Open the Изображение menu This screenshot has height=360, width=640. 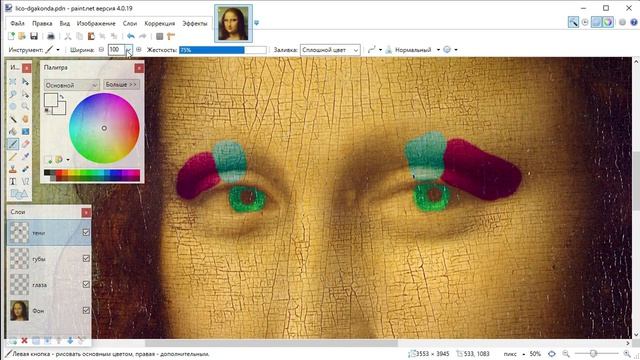pos(96,23)
